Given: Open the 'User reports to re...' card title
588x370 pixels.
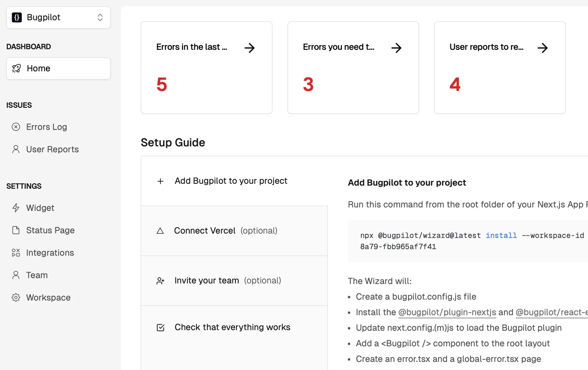Looking at the screenshot, I should point(486,47).
